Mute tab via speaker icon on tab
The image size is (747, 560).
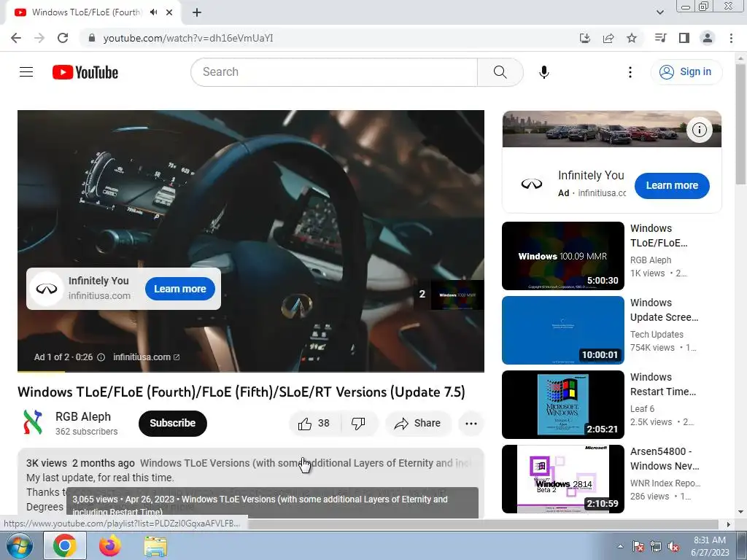(x=153, y=12)
